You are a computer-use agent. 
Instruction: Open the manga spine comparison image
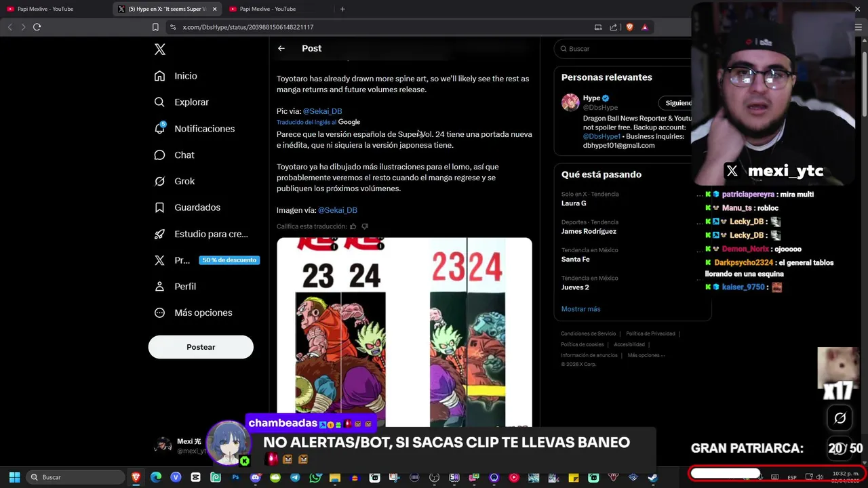coord(404,332)
